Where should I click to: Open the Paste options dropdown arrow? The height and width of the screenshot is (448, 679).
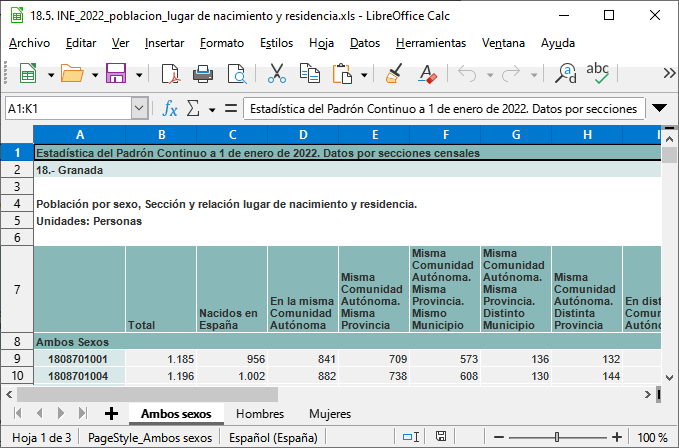tap(365, 75)
